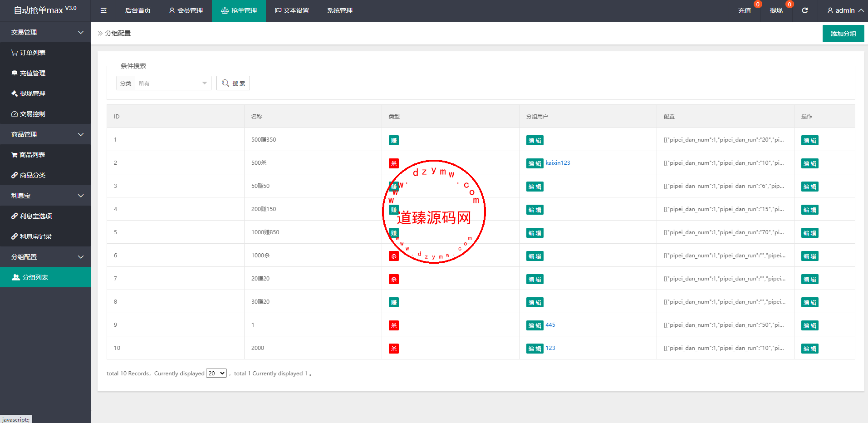The image size is (868, 423).
Task: Edit group users for row 500赚350
Action: coord(535,140)
